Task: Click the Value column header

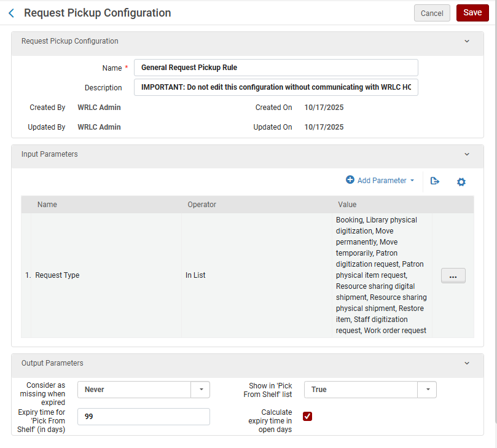Action: click(347, 205)
